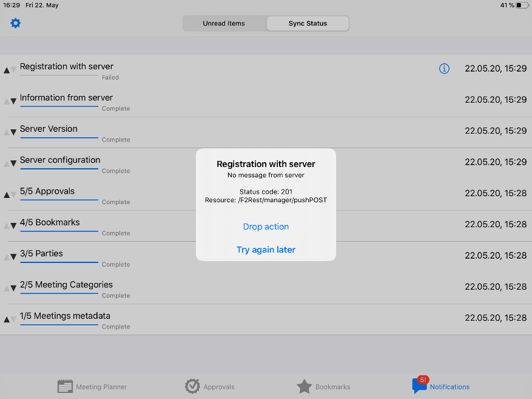Open Meeting Planner calendar icon
Screen dimensions: 532x399
[x=65, y=386]
